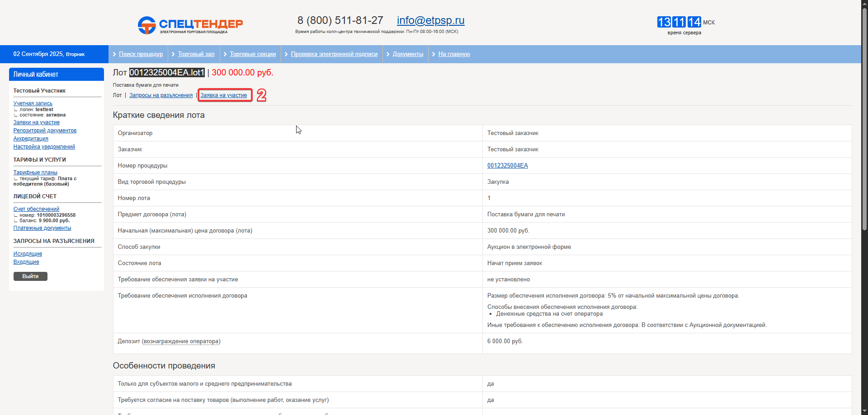Open Учетная запись in sidebar
The image size is (868, 415).
33,103
